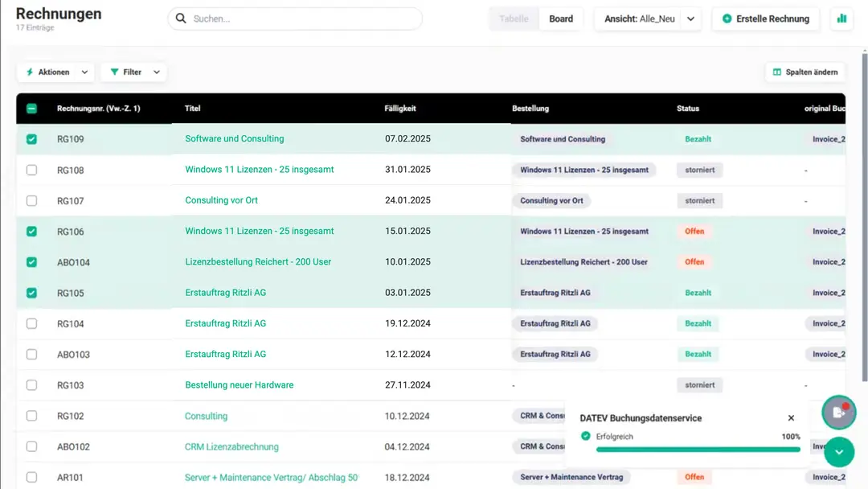Open the round export notification icon
868x489 pixels.
pyautogui.click(x=838, y=412)
